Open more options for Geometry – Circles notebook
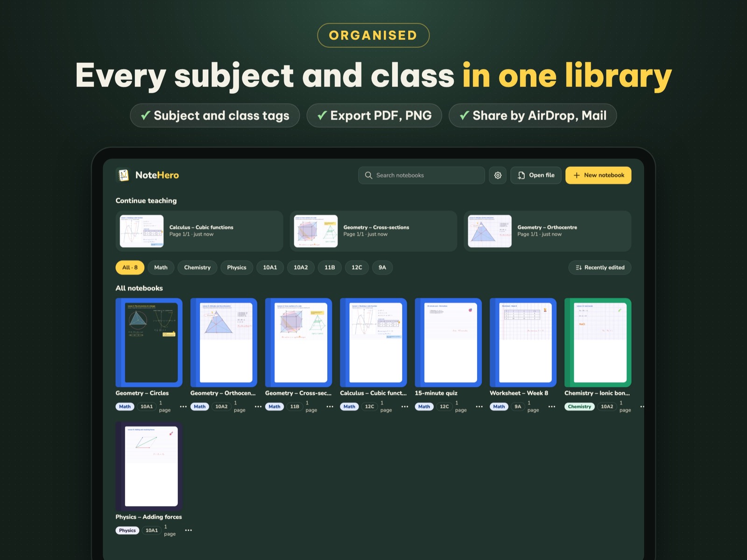747x560 pixels. pos(183,407)
